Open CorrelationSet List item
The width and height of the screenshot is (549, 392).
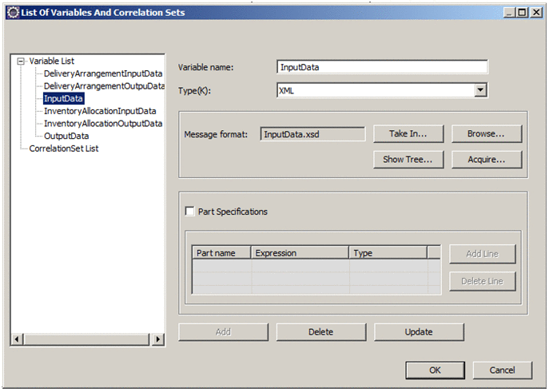pyautogui.click(x=63, y=148)
